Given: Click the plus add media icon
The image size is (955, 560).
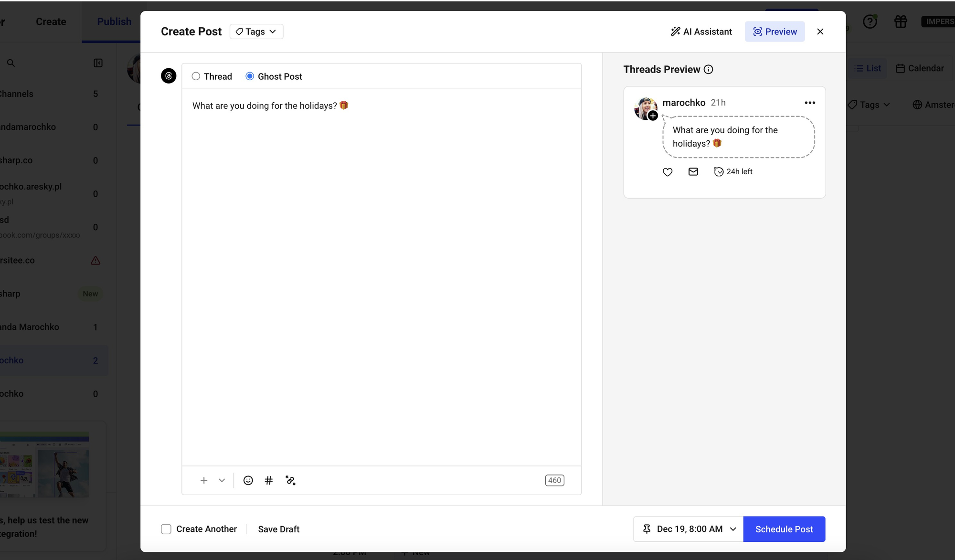Looking at the screenshot, I should click(204, 480).
